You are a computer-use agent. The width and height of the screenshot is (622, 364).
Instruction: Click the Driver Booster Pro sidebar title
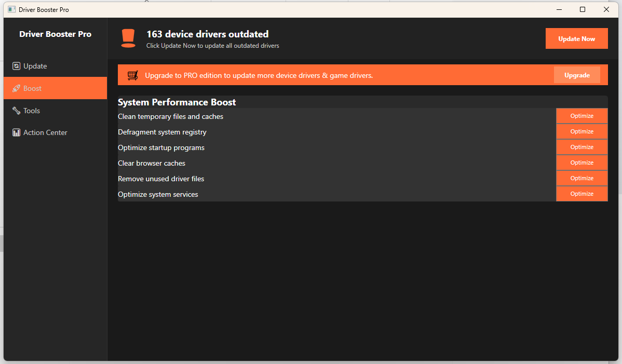pos(55,34)
